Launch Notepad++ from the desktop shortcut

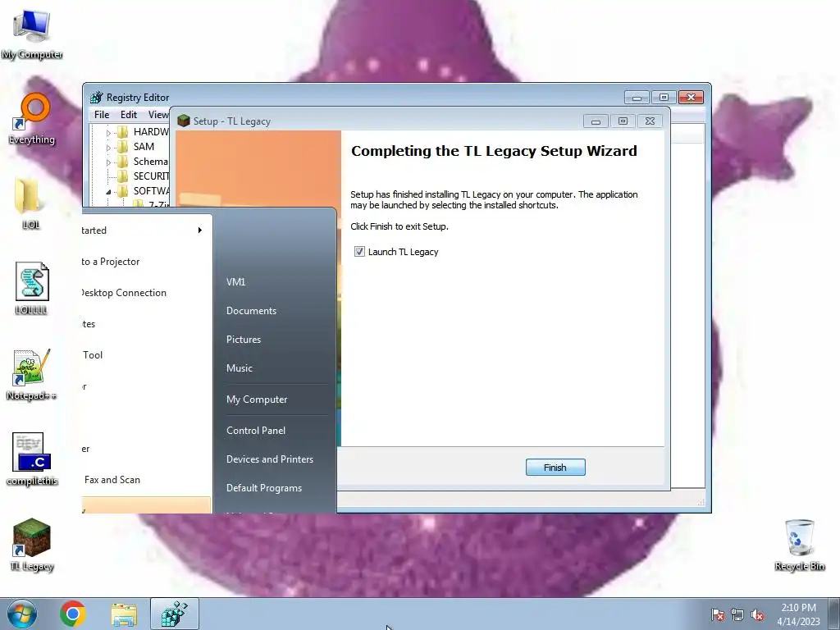pyautogui.click(x=32, y=374)
